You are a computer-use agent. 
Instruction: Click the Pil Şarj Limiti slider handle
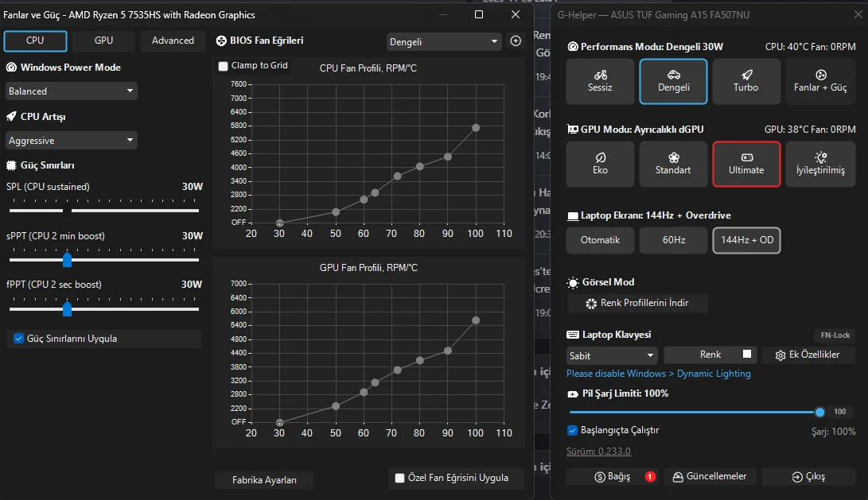pos(819,412)
